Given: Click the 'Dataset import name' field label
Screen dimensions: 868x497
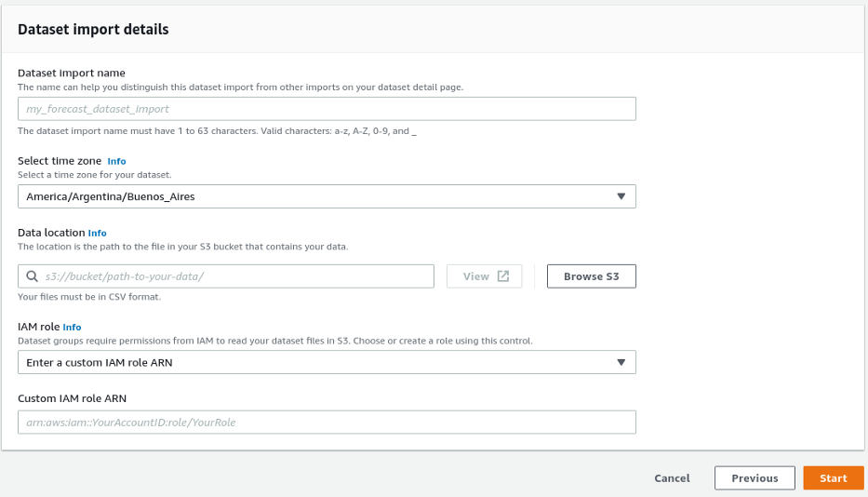Looking at the screenshot, I should click(72, 73).
